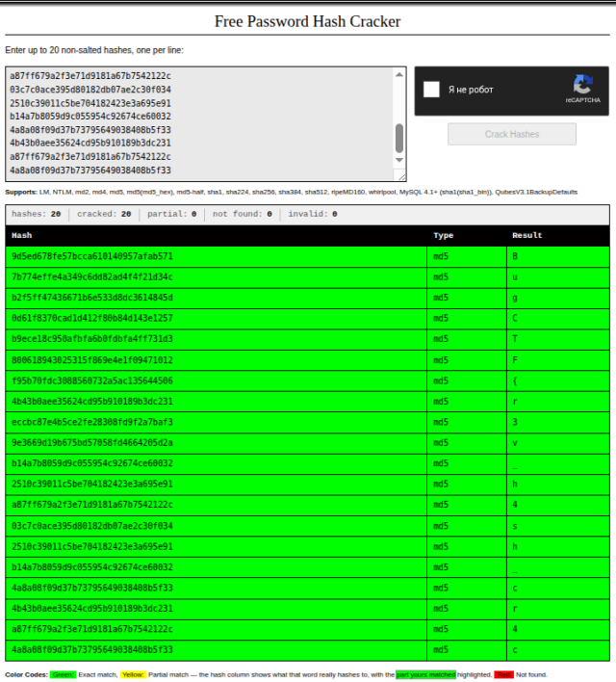Select hash 0d61f8370cad1d412f80b84d143e1257 in results
The height and width of the screenshot is (682, 616).
click(x=92, y=319)
